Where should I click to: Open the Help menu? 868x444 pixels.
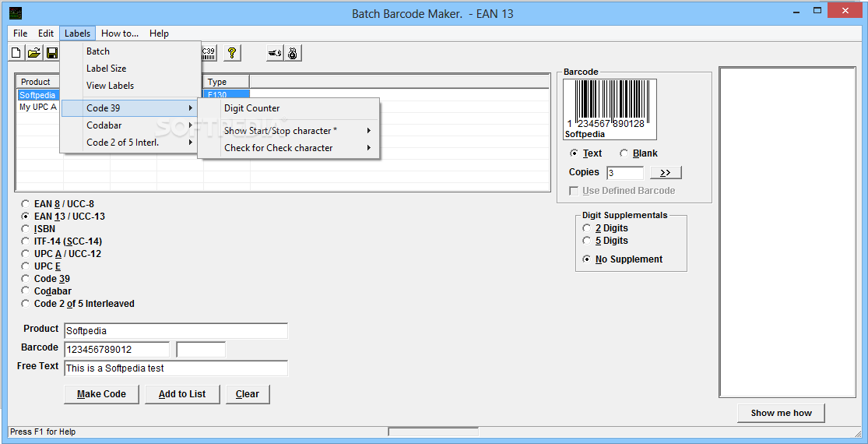[x=159, y=33]
